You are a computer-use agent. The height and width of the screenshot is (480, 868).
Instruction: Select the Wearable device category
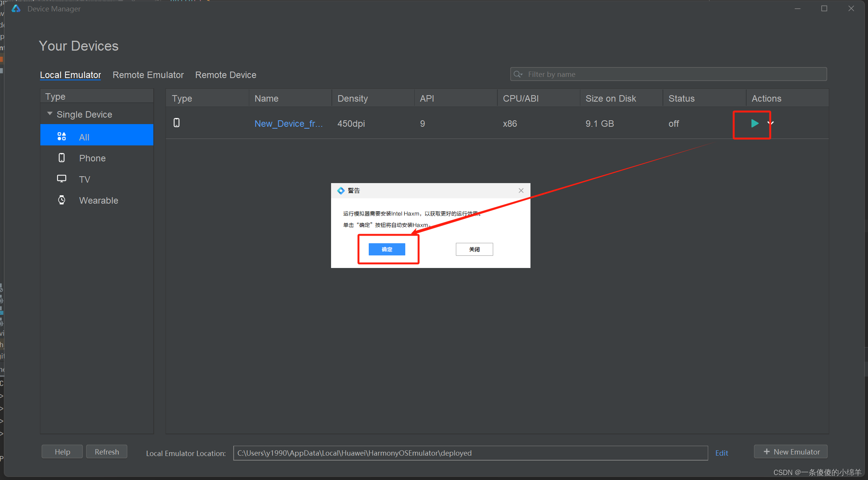(x=97, y=200)
